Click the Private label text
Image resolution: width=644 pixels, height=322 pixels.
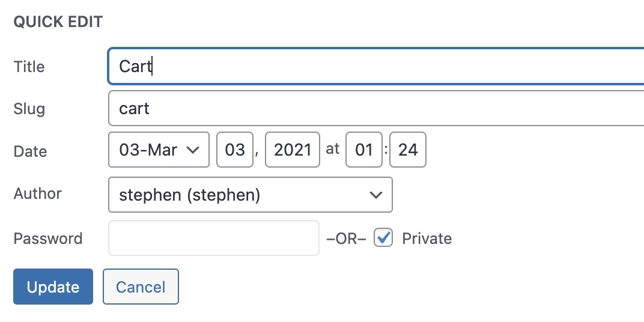click(x=427, y=238)
